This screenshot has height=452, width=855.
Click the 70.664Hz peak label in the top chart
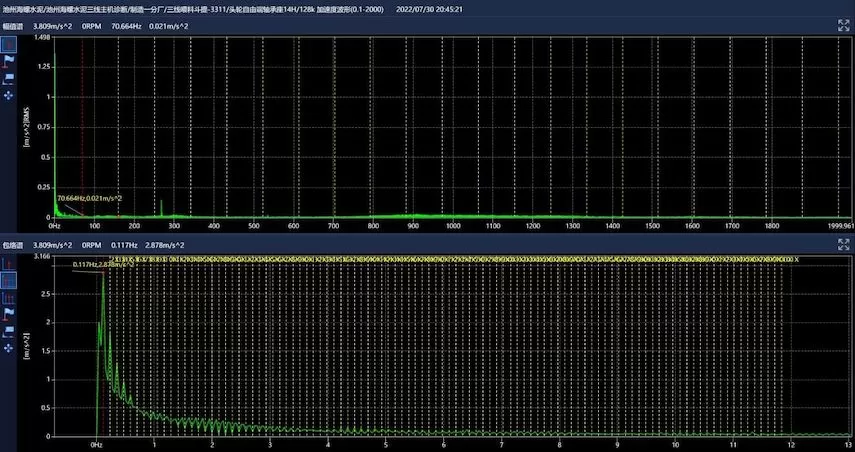pos(89,198)
